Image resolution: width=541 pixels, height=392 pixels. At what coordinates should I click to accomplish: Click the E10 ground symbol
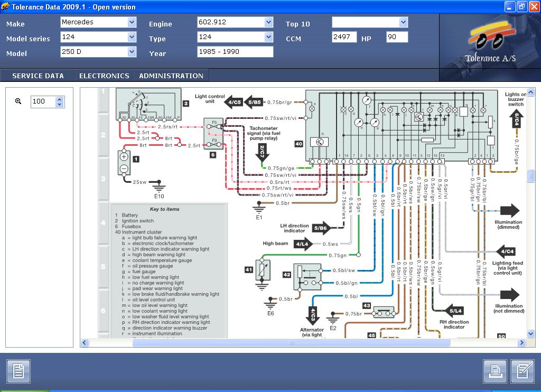point(158,185)
